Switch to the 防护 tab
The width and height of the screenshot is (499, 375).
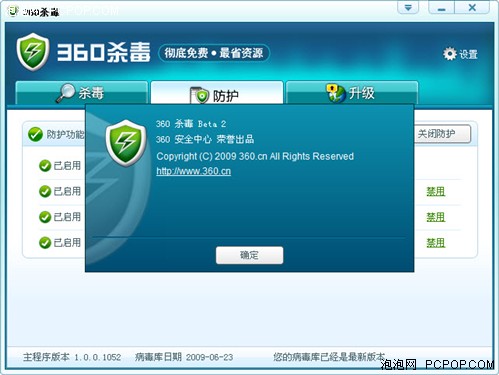(x=217, y=93)
